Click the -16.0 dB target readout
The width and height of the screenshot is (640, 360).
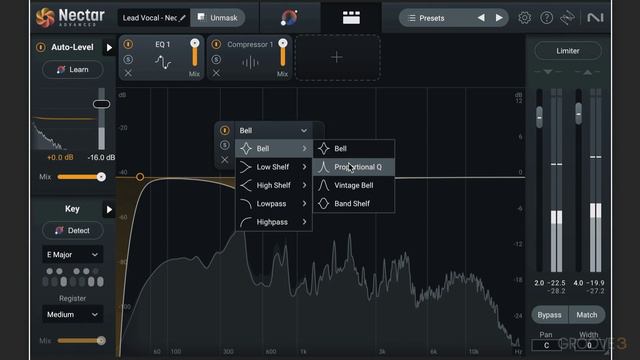(101, 158)
